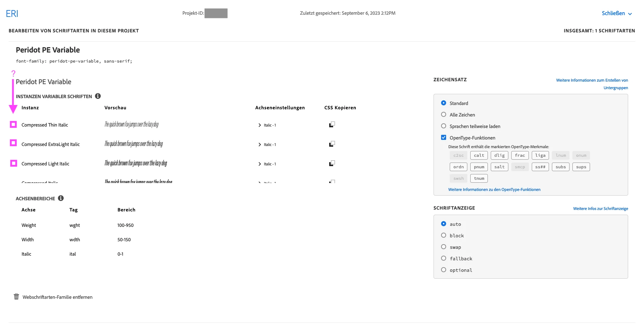Select the Alle Zeichen radio button
644x329 pixels.
[444, 114]
